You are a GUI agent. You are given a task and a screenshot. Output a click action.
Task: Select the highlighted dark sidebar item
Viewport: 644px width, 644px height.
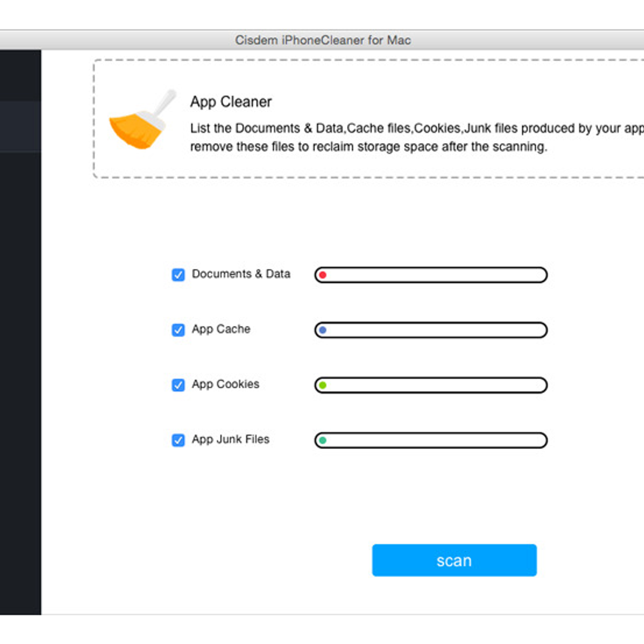click(20, 126)
